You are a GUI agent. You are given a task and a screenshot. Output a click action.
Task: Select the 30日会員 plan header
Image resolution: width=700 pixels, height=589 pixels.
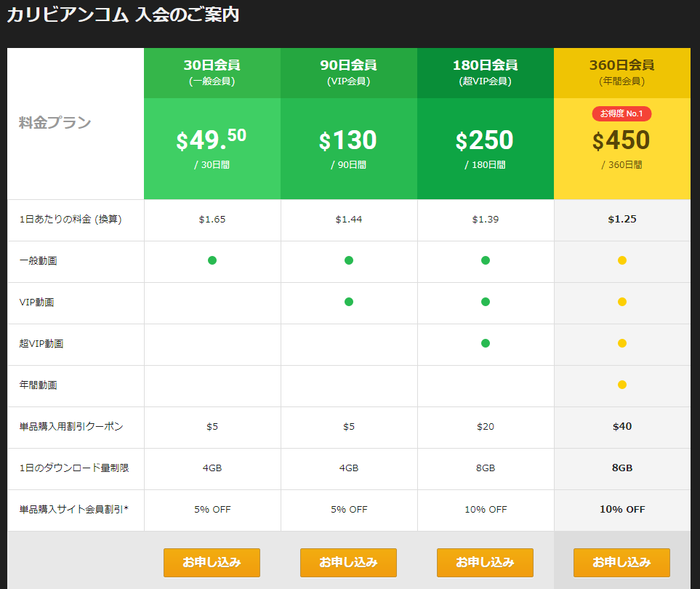coord(212,72)
